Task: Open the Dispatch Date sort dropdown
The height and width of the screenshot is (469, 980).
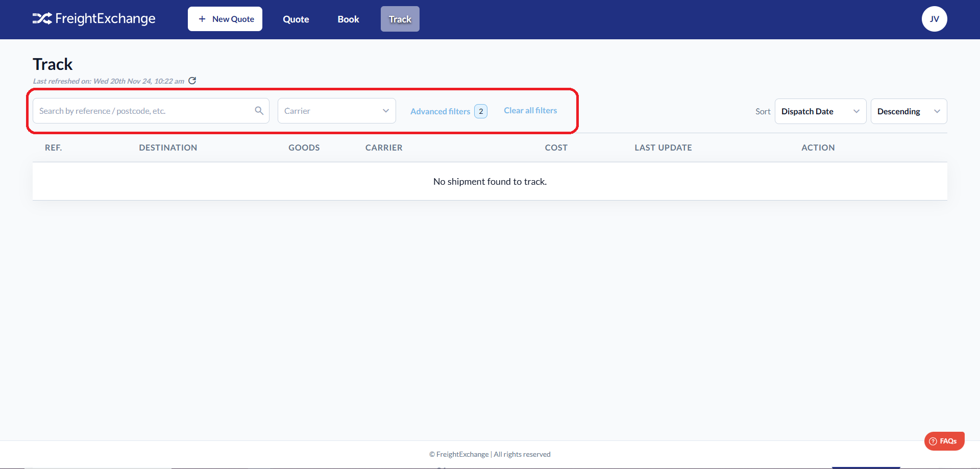Action: pyautogui.click(x=821, y=111)
